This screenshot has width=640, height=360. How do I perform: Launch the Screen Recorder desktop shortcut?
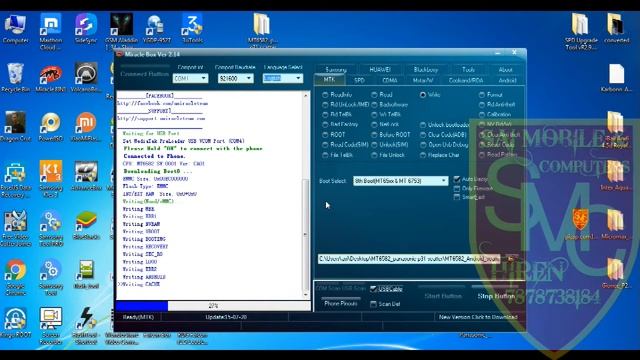51,327
